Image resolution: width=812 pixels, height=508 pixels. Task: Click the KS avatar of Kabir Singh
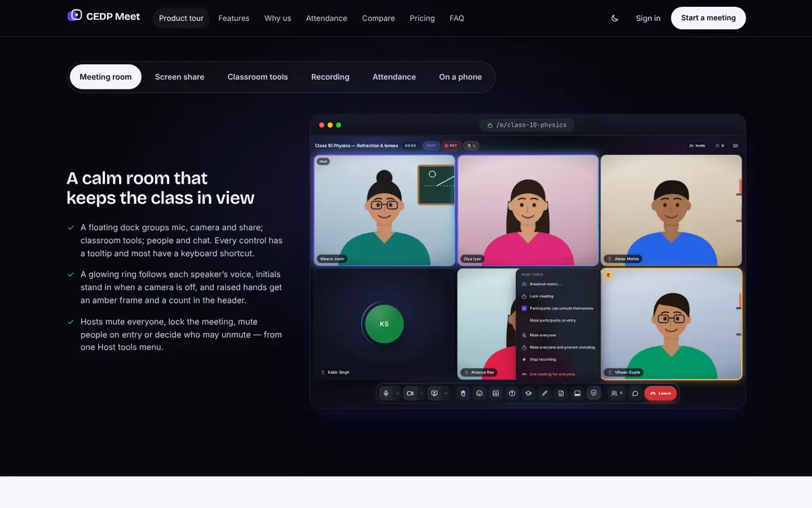(x=384, y=324)
